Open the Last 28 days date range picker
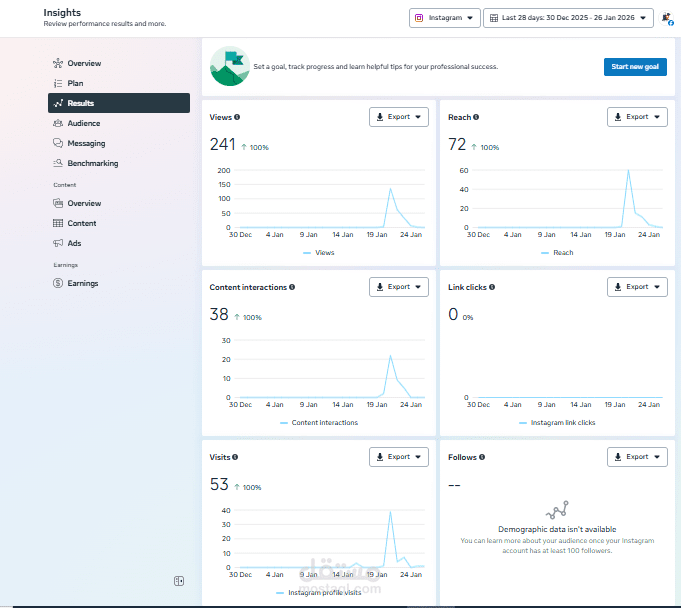Viewport: 681px width, 608px height. pyautogui.click(x=568, y=18)
